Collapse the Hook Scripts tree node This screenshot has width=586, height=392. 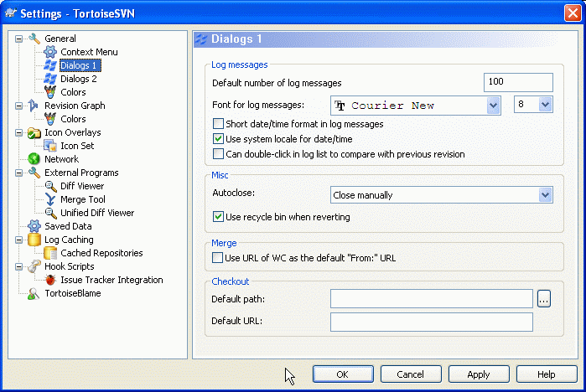coord(18,266)
